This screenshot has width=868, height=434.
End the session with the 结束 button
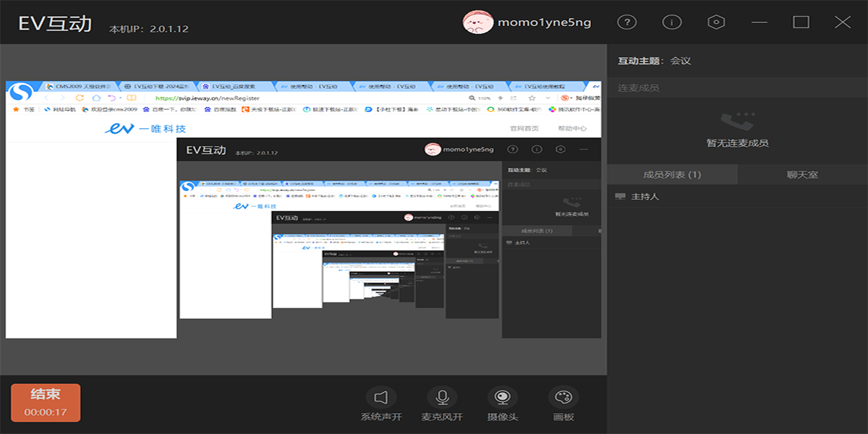[46, 402]
